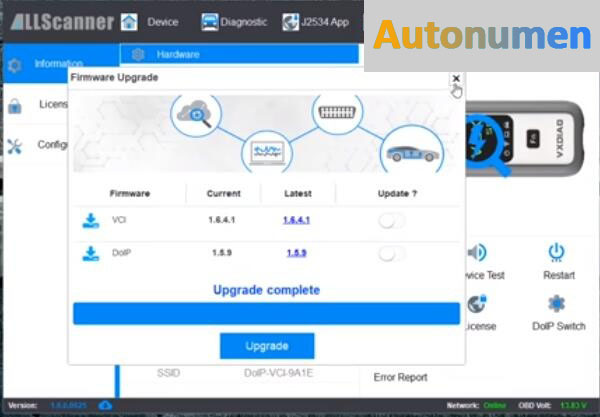Click the Information gear icon
The width and height of the screenshot is (600, 417).
[15, 65]
